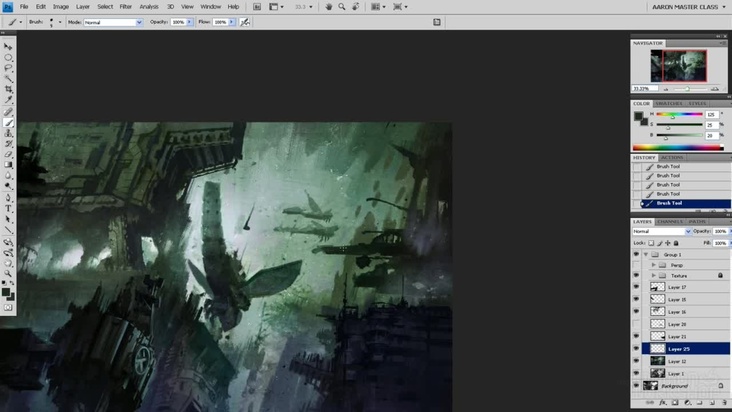Image resolution: width=732 pixels, height=412 pixels.
Task: Open the Flow slider arrow
Action: click(x=232, y=22)
